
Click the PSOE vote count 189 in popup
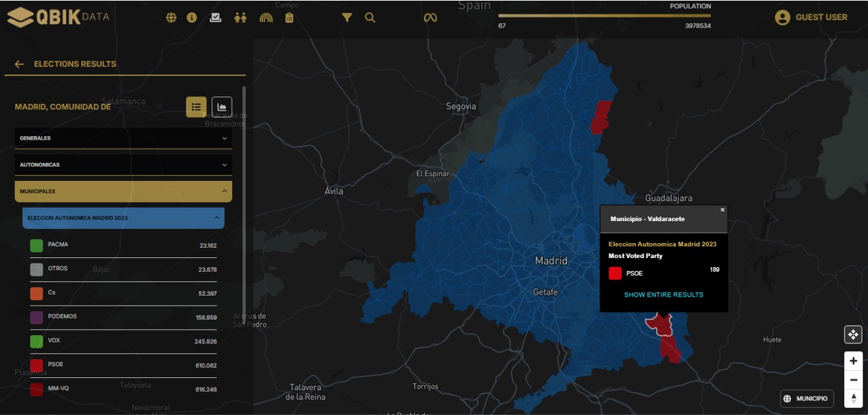[x=714, y=270]
